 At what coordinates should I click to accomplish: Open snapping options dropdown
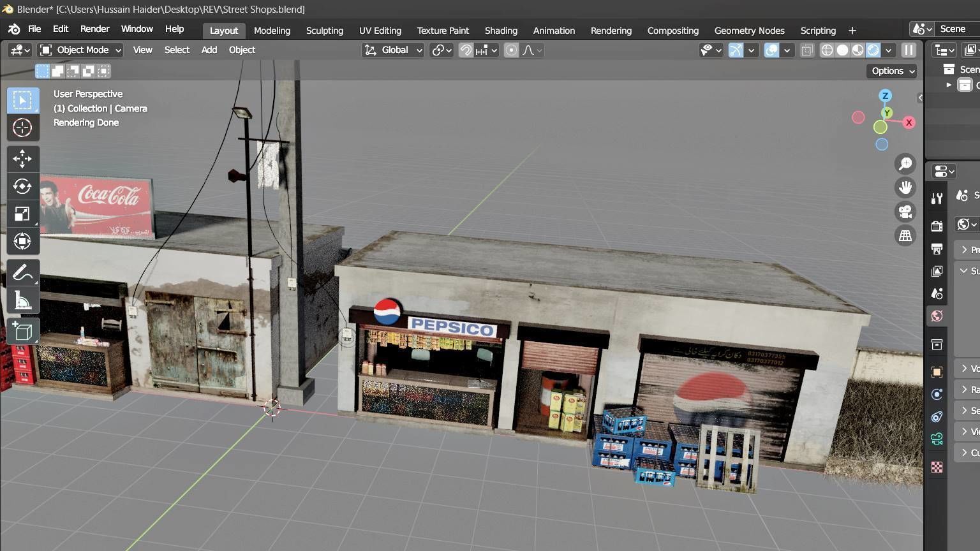487,50
